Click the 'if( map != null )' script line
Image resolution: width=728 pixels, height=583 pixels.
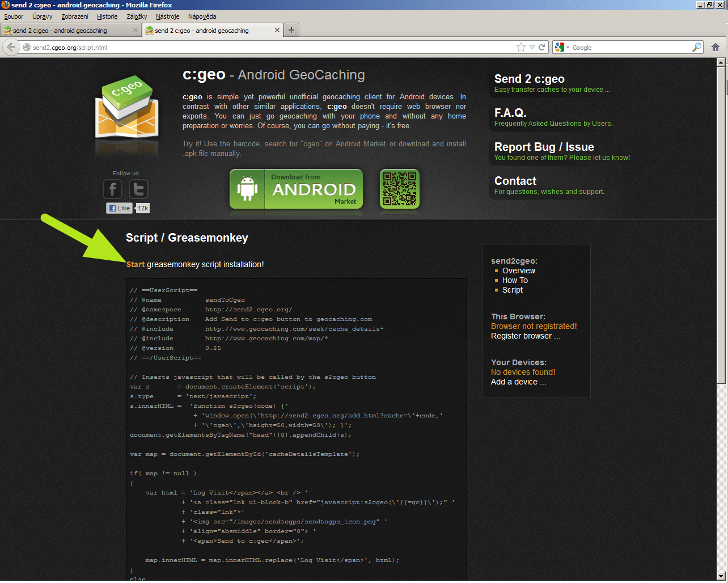pos(163,474)
